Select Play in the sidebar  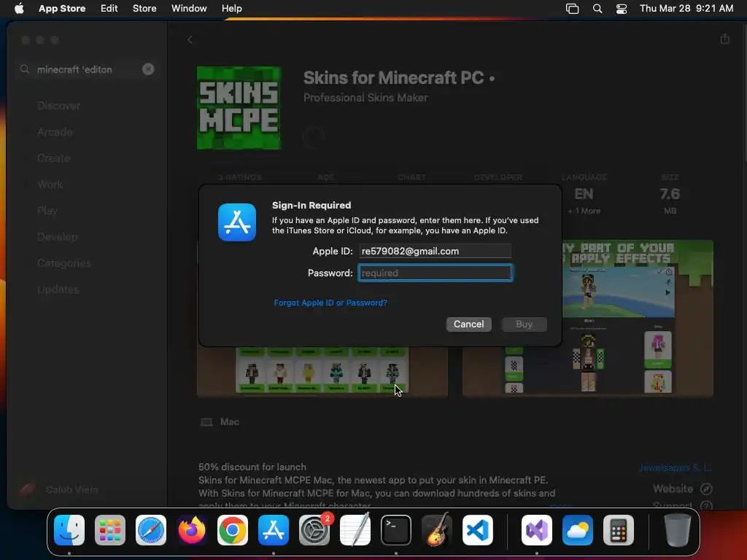click(x=47, y=211)
